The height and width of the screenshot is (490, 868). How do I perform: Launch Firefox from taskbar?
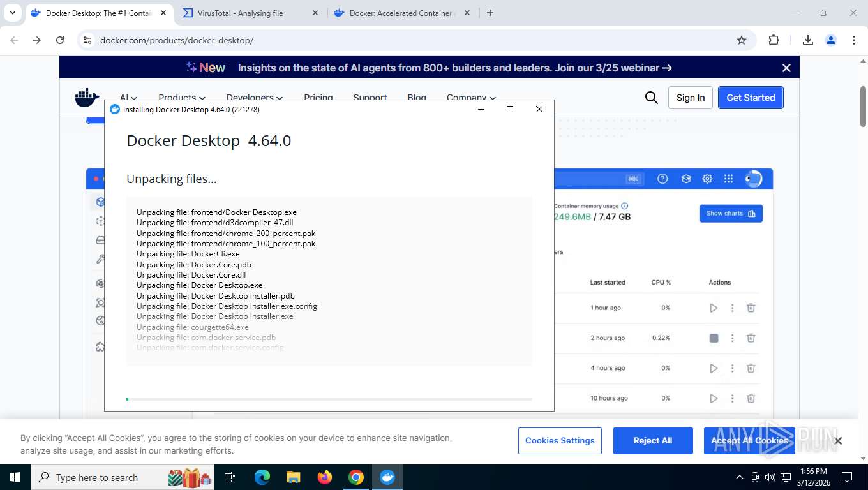pyautogui.click(x=325, y=477)
